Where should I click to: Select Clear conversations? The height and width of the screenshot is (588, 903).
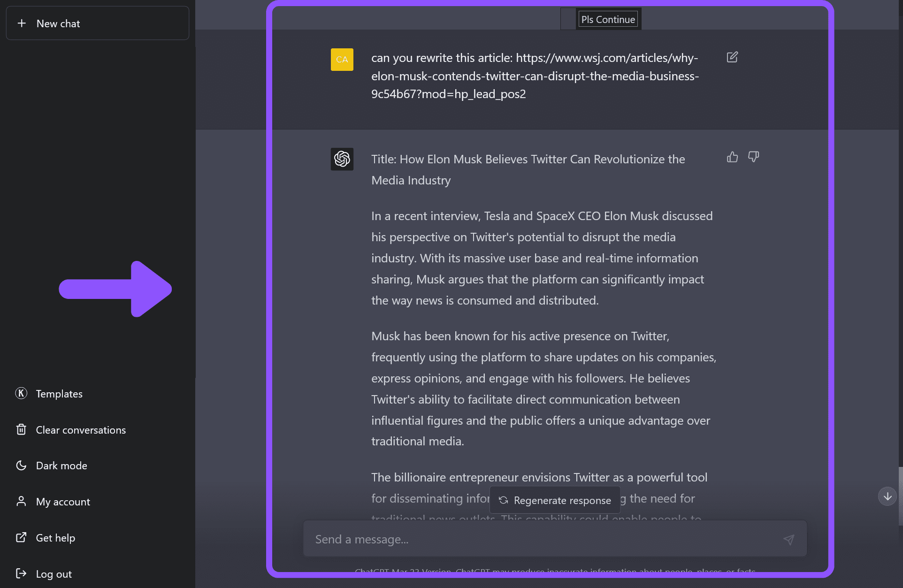coord(81,430)
